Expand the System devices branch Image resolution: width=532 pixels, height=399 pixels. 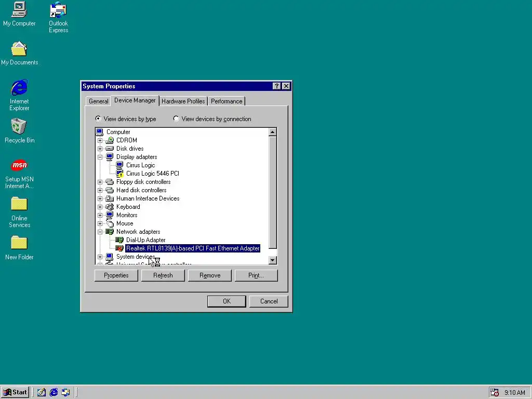click(100, 257)
